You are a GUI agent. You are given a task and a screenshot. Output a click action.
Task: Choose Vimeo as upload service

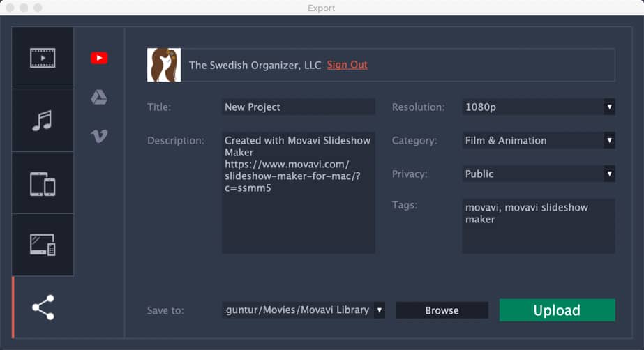click(x=99, y=136)
